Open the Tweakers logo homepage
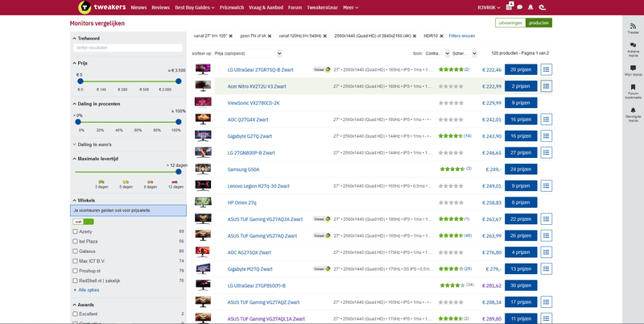This screenshot has width=644, height=324. [101, 7]
